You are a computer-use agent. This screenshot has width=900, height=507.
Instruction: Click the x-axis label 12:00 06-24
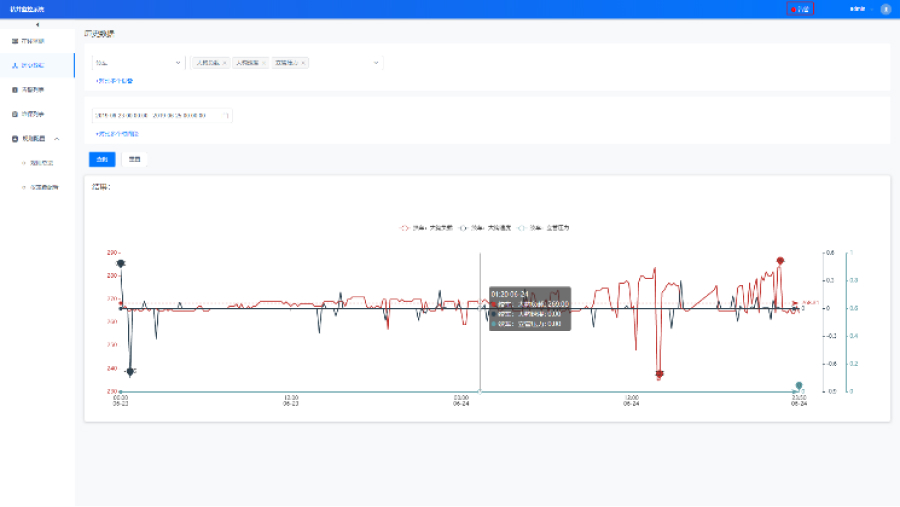(x=631, y=400)
